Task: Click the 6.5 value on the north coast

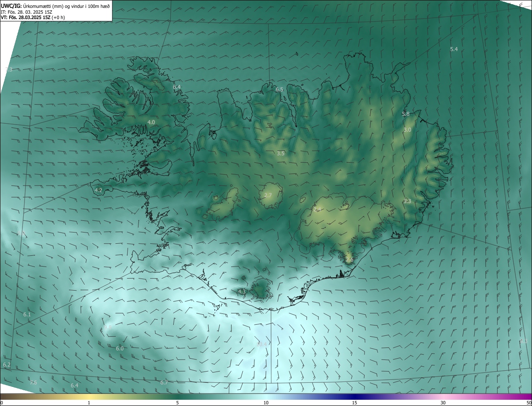Action: coord(279,90)
